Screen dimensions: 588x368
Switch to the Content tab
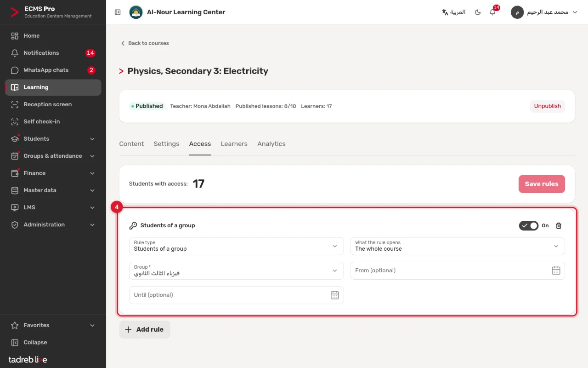pyautogui.click(x=131, y=144)
